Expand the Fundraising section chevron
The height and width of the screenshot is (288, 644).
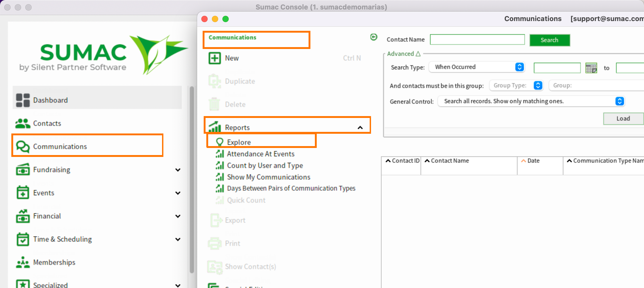178,170
